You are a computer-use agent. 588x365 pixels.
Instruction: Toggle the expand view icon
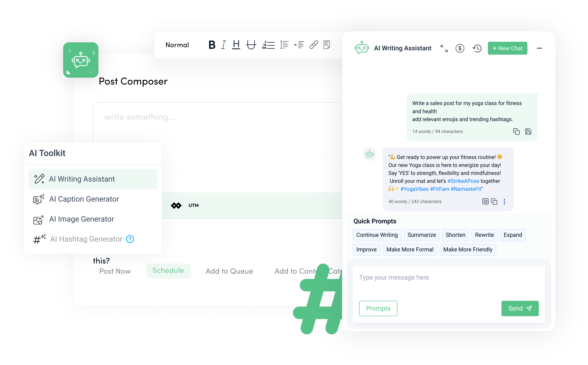tap(444, 48)
